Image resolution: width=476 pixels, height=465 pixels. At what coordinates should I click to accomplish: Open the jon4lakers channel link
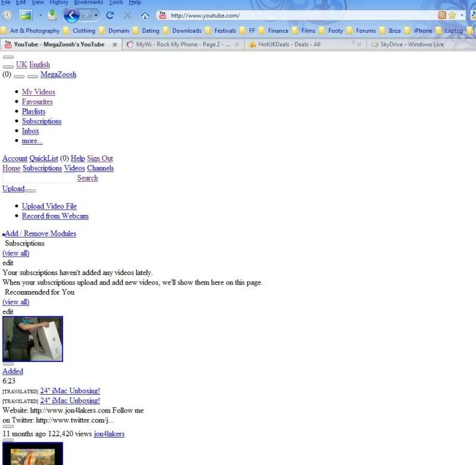pos(109,434)
